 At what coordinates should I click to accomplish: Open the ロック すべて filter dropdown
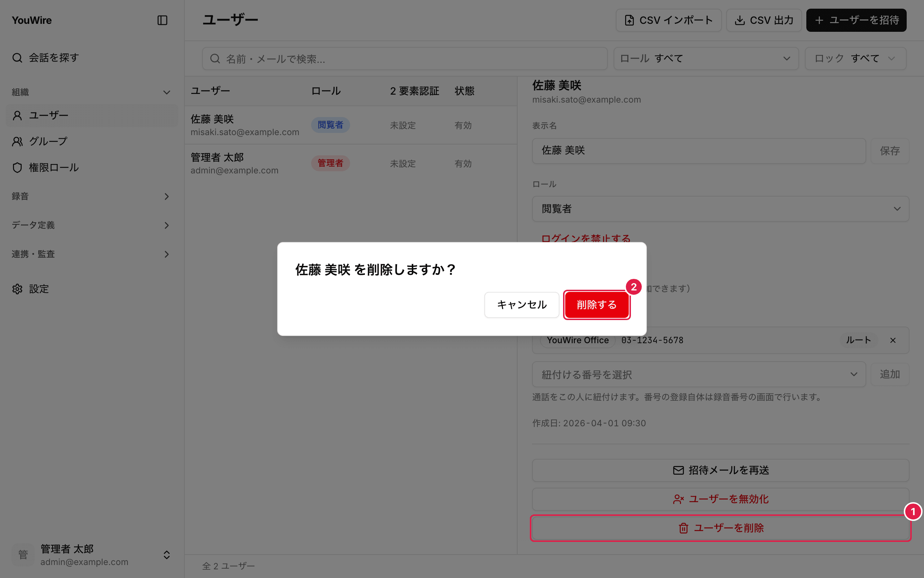pos(855,59)
